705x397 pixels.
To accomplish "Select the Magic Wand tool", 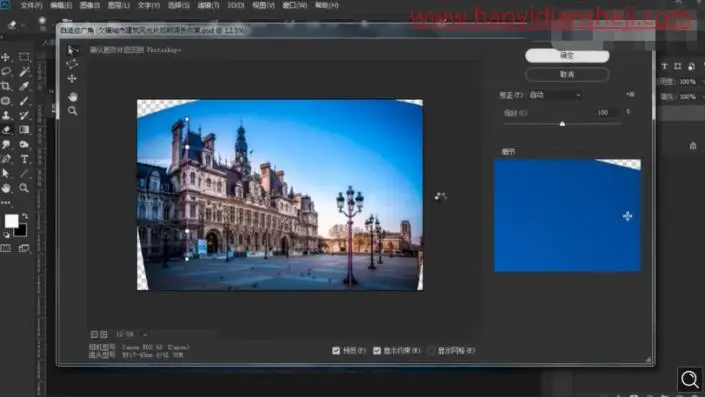I will coord(24,71).
